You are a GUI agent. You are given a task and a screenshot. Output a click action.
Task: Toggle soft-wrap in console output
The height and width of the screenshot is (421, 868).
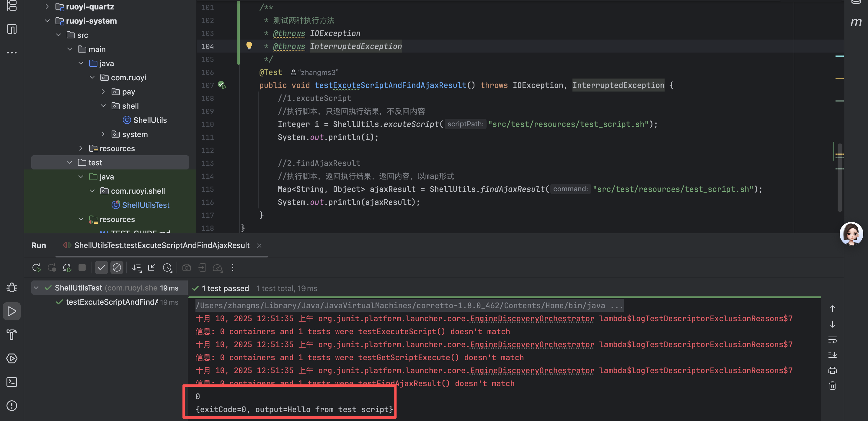(x=832, y=340)
